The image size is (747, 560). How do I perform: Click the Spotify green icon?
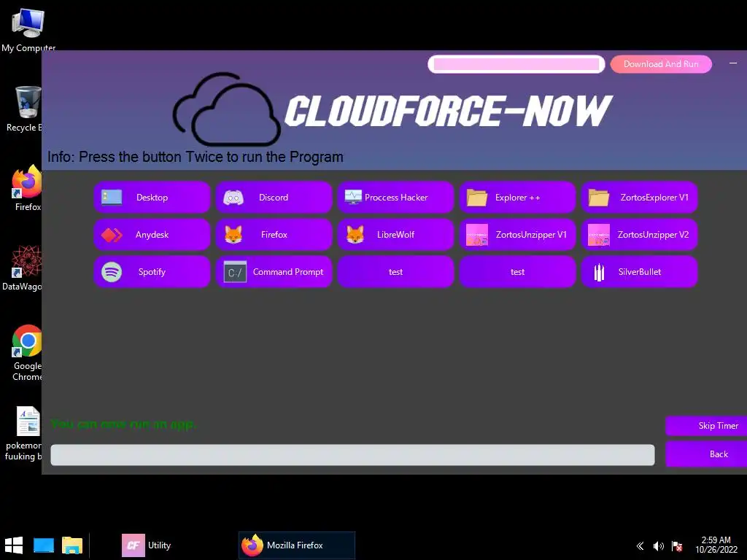[x=112, y=272]
